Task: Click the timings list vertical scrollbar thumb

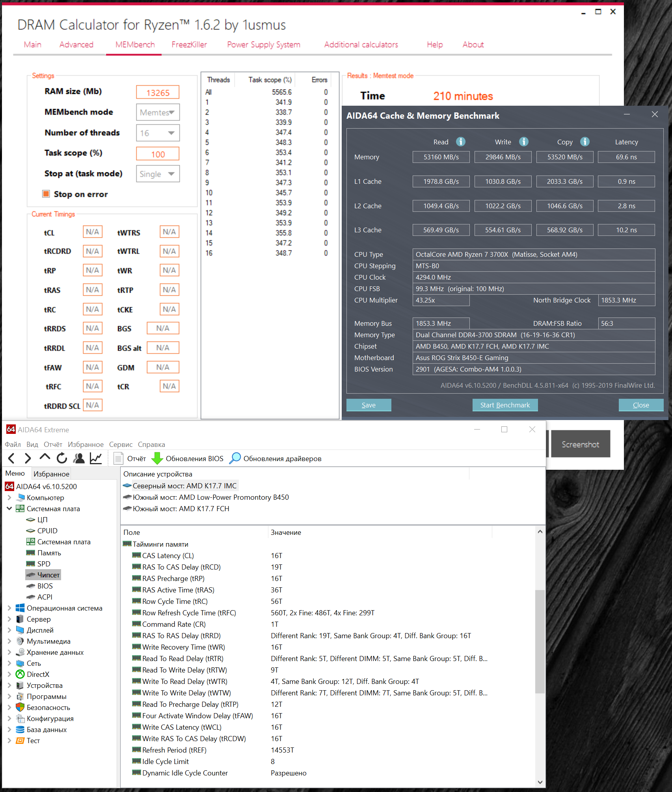Action: (540, 641)
